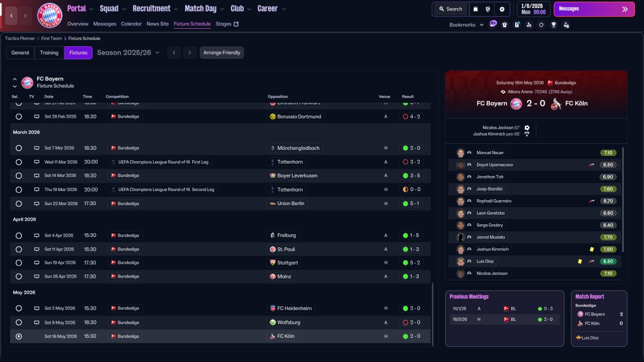Select the 11 Mar Tottenham first leg radio
Viewport: 644px width, 362px height.
point(19,162)
